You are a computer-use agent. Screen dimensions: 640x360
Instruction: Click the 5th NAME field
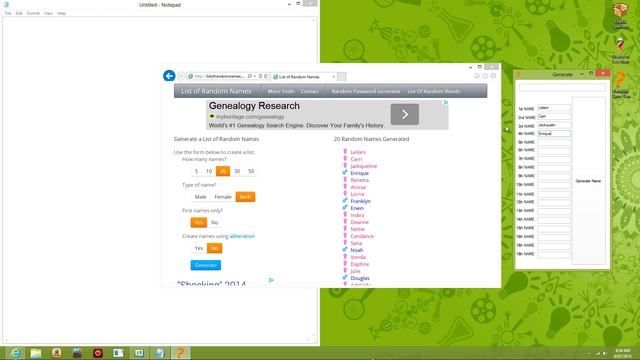[x=554, y=142]
